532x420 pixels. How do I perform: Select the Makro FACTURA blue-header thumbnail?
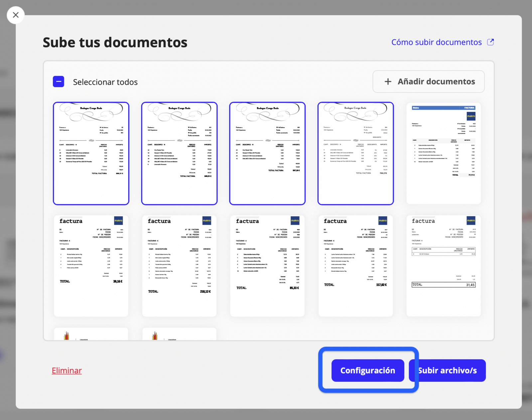(x=444, y=153)
